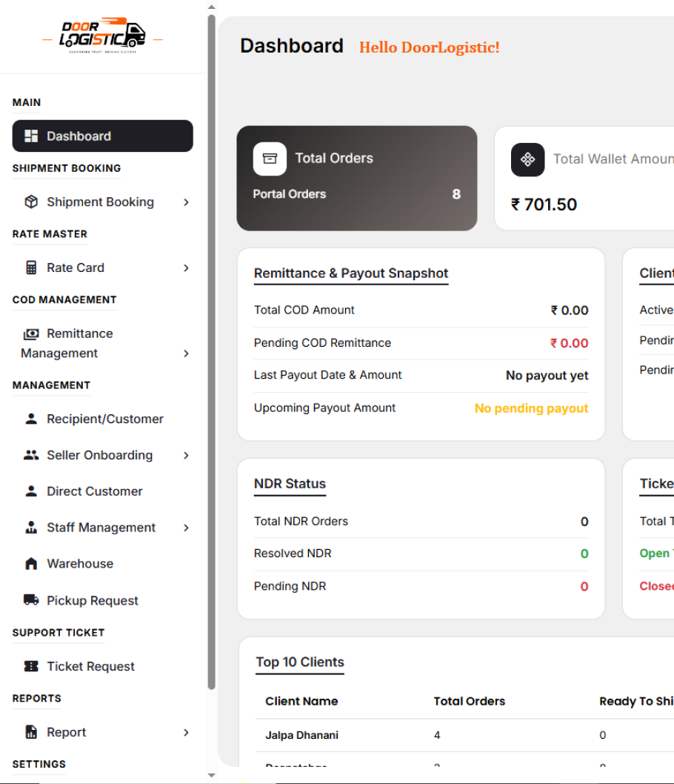
Task: Click the Rate Card calculator icon
Action: (x=31, y=268)
